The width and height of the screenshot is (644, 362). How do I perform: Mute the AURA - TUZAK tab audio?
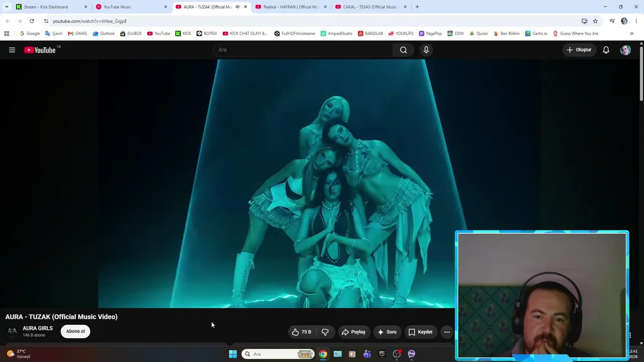237,7
